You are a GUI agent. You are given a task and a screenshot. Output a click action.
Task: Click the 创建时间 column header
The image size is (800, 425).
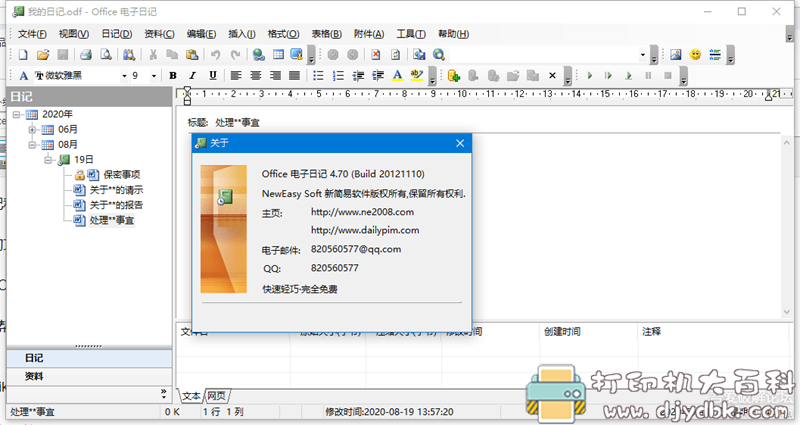589,332
